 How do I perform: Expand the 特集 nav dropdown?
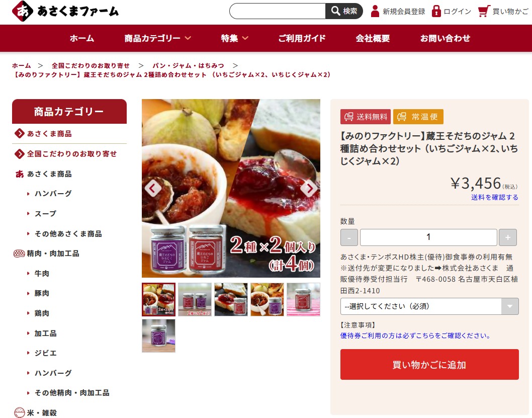235,38
